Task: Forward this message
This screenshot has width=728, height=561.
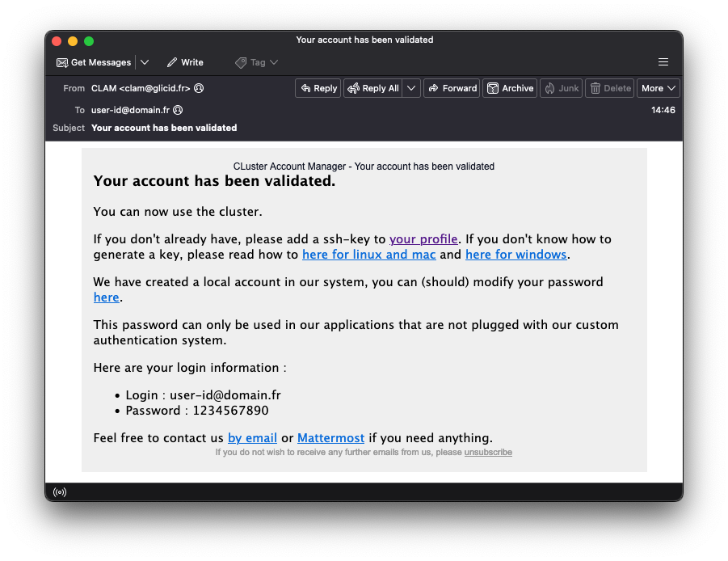Action: (452, 88)
